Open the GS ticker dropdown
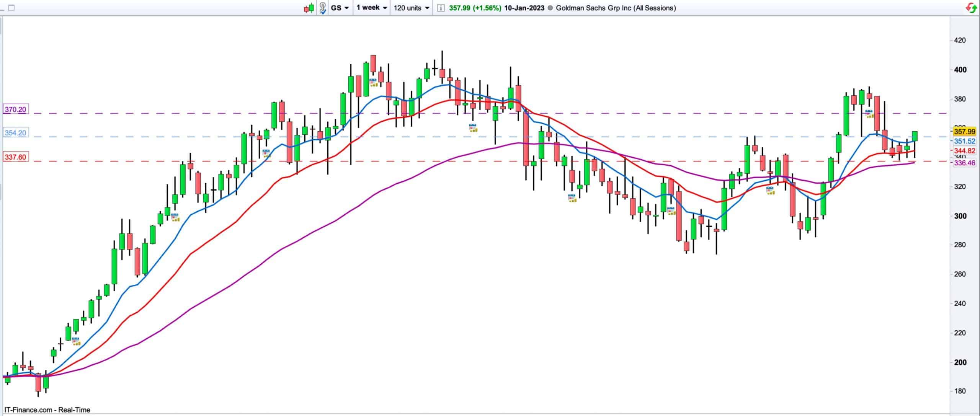Viewport: 980px width, 416px height. [340, 8]
